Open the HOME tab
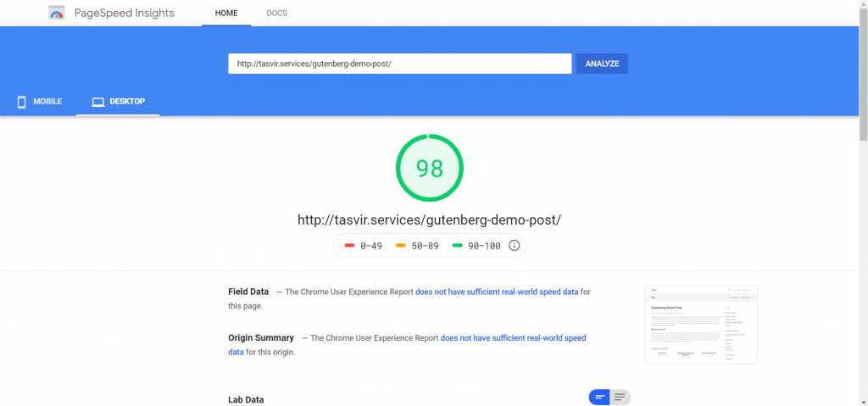 pos(226,14)
